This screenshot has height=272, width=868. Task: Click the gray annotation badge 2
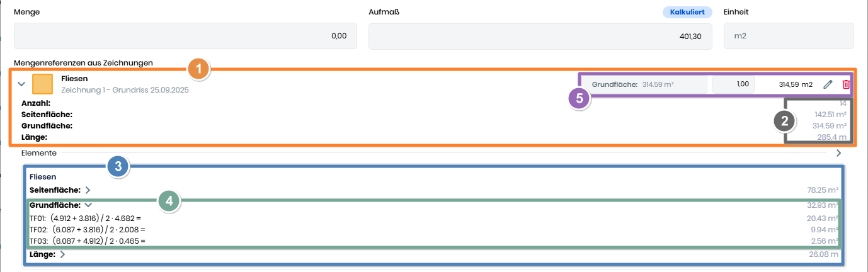784,122
